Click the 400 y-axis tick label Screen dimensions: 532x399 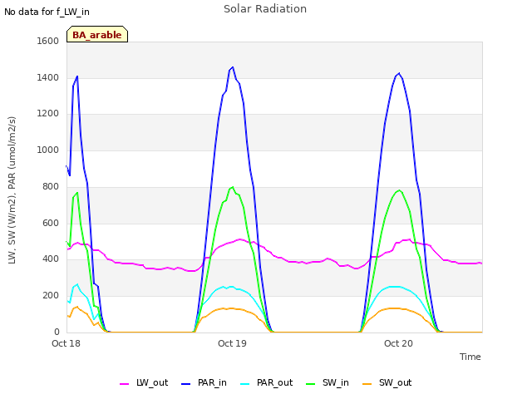coord(51,259)
